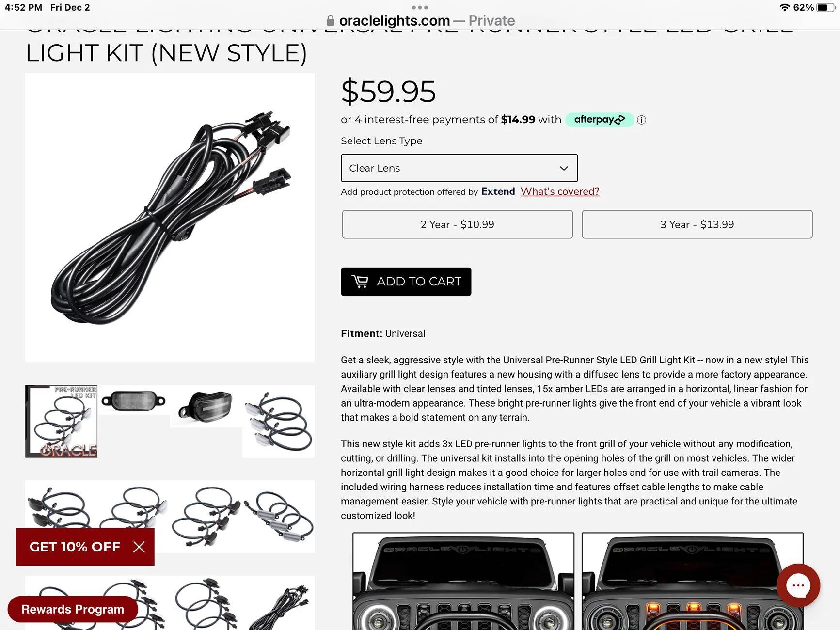Open the Jeep with amber grill lights image
This screenshot has height=630, width=840.
[692, 581]
